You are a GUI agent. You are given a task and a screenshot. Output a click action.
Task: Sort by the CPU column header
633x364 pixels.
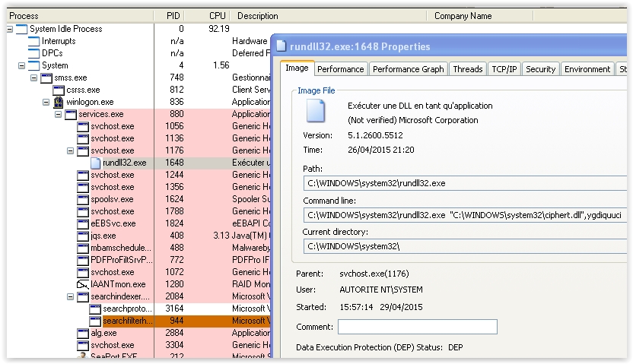pyautogui.click(x=207, y=16)
